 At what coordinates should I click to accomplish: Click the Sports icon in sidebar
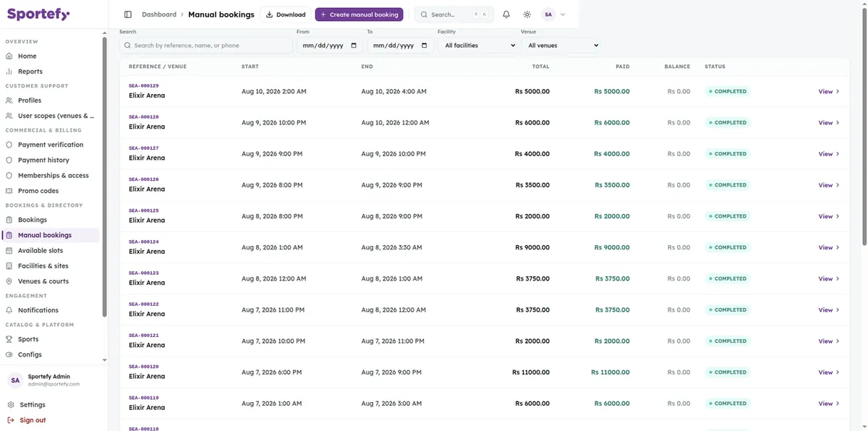(x=9, y=339)
